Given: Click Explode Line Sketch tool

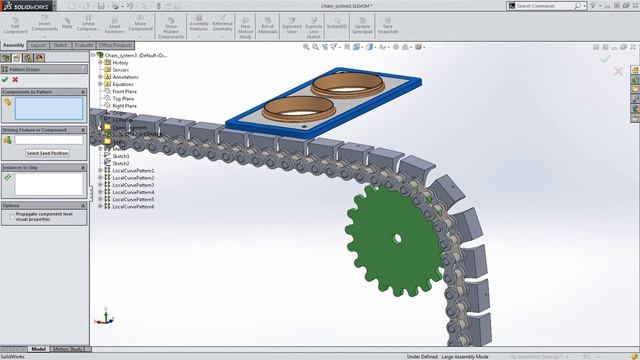Looking at the screenshot, I should pyautogui.click(x=313, y=28).
